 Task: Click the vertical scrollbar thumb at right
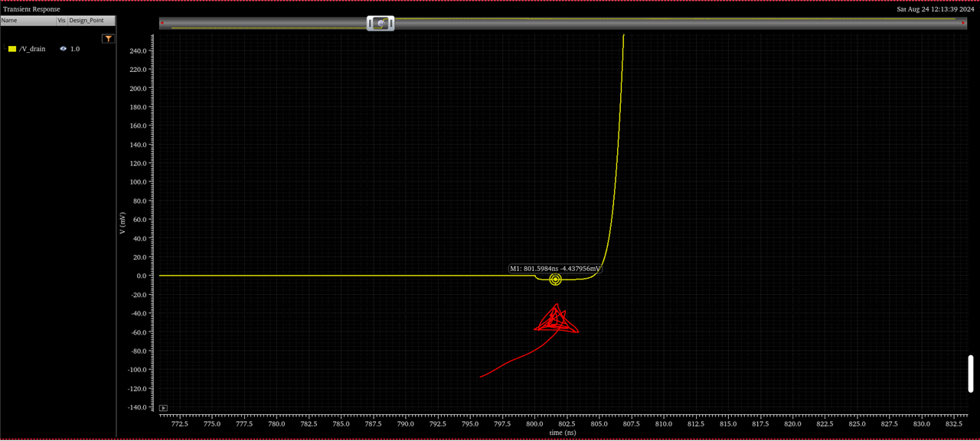(971, 374)
